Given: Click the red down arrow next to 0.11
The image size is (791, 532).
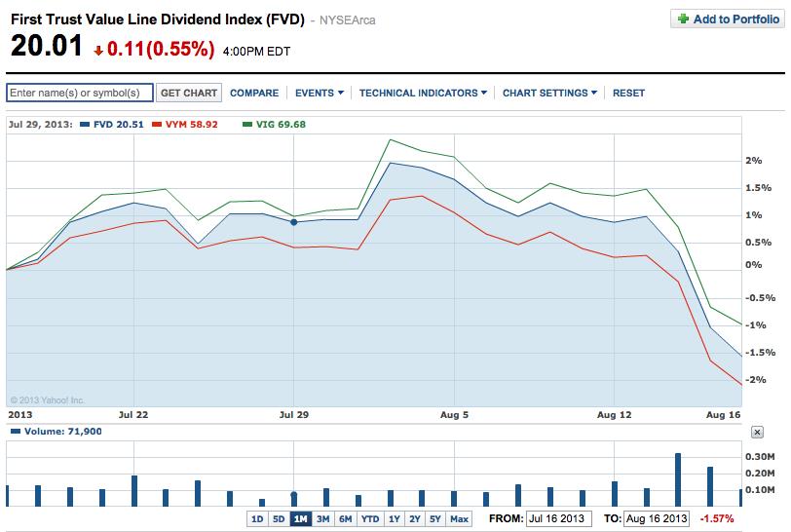Looking at the screenshot, I should click(98, 50).
